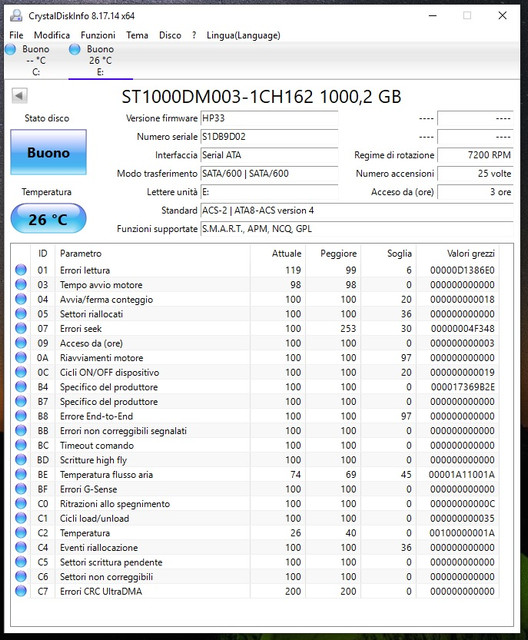Image resolution: width=528 pixels, height=640 pixels.
Task: Click the status orb for Errore End-to-End
Action: [21, 416]
